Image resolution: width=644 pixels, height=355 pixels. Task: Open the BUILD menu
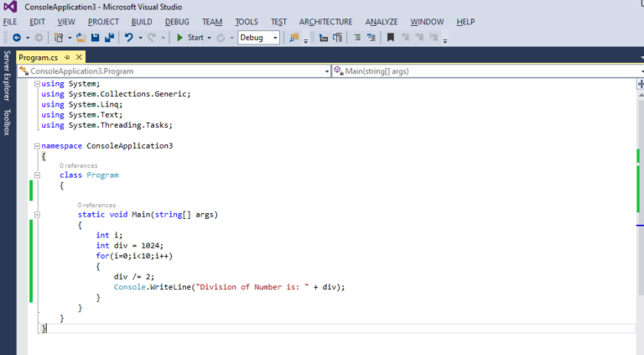pyautogui.click(x=142, y=21)
